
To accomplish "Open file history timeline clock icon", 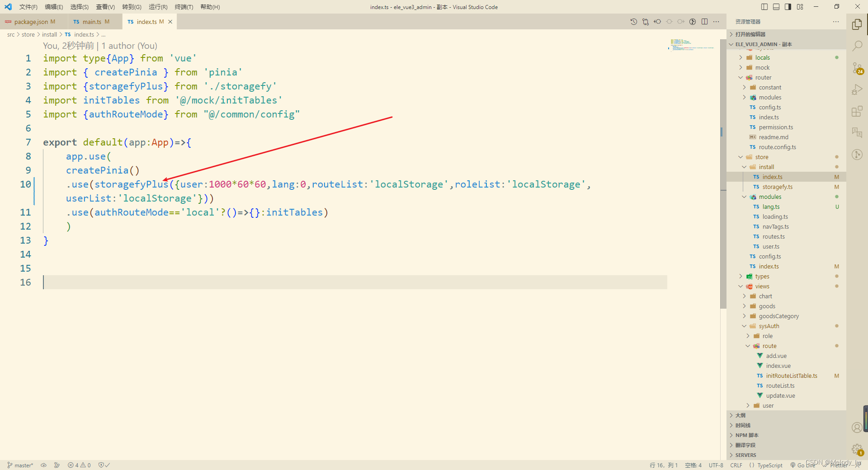I will pyautogui.click(x=634, y=22).
